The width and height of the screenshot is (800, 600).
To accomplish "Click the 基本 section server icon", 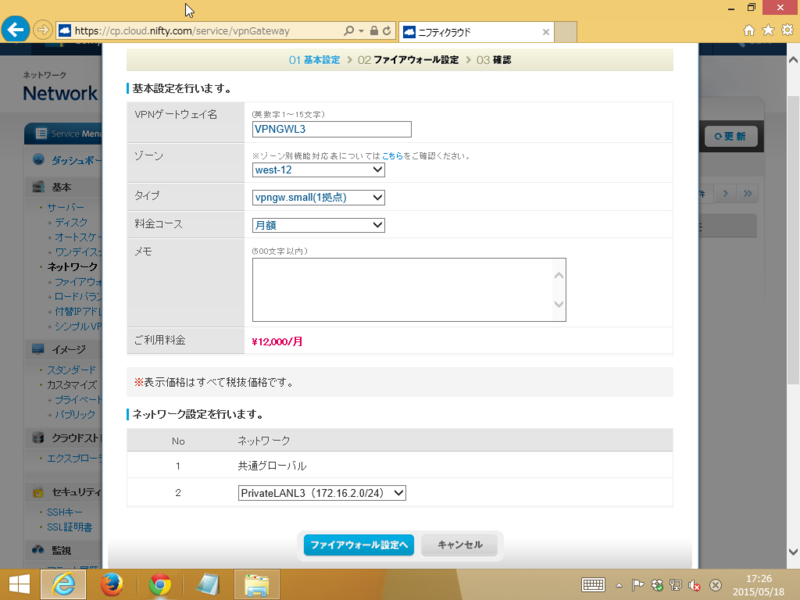I will [x=38, y=187].
